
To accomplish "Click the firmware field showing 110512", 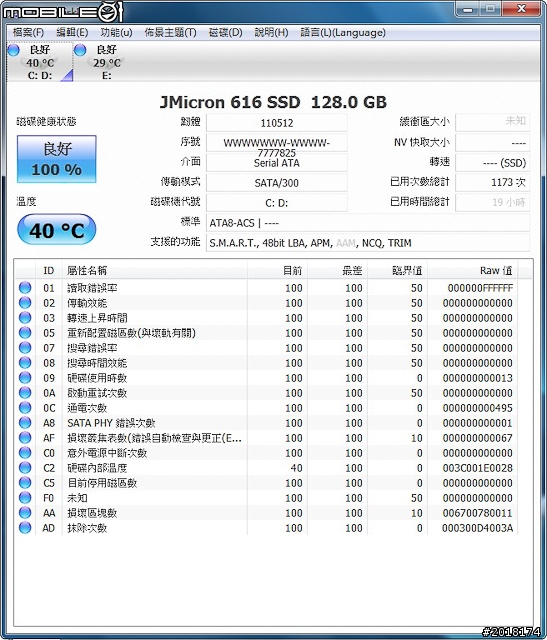I will [277, 123].
